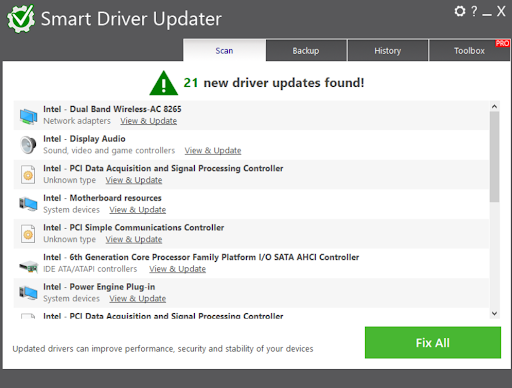512x388 pixels.
Task: Click the Smart Driver Updater logo
Action: pos(21,19)
